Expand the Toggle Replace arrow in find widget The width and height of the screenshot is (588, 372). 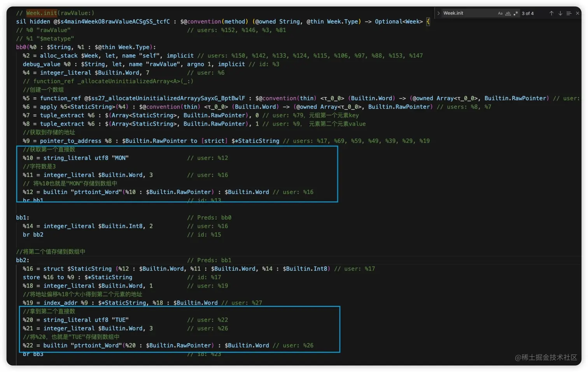tap(438, 13)
